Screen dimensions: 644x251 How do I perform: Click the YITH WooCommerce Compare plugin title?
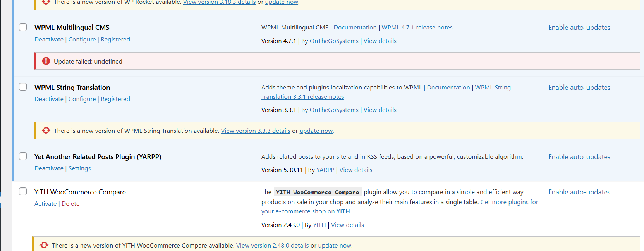(x=80, y=192)
